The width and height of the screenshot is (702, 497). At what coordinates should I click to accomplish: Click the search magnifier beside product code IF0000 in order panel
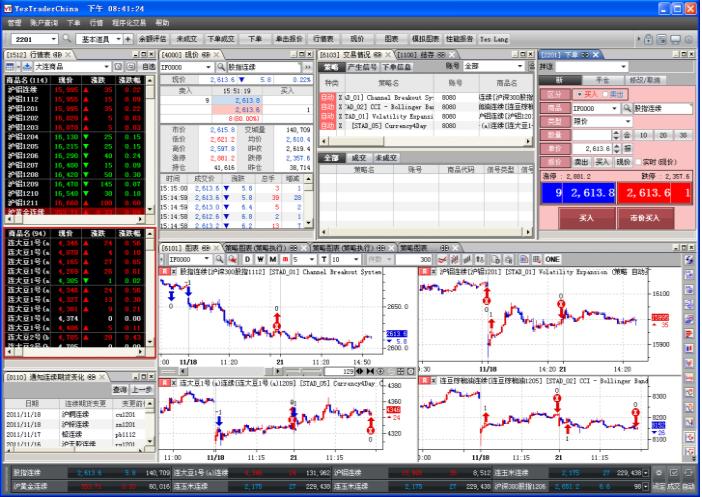[627, 106]
